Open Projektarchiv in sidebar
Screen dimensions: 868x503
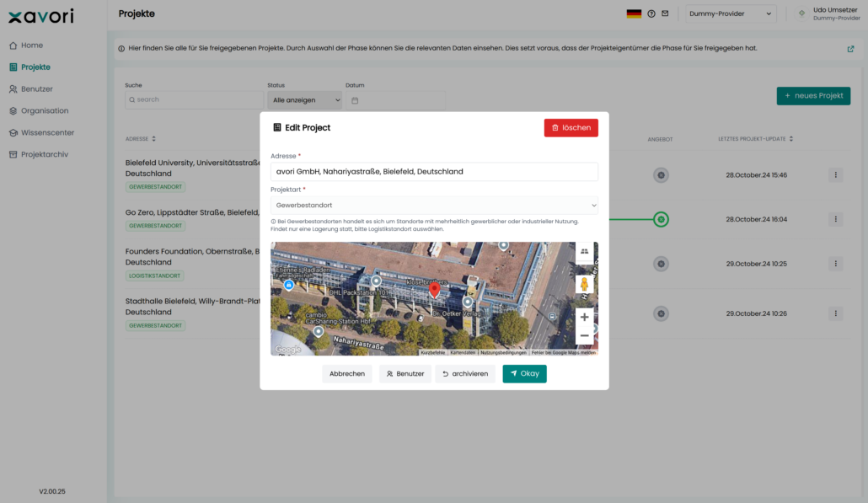tap(39, 154)
